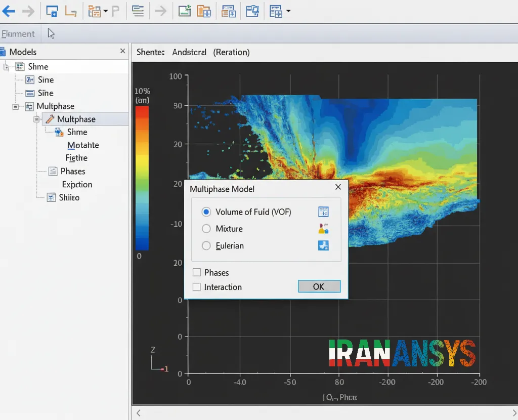Screen dimensions: 518x420
Task: Collapse the parent Multphase tree node
Action: [15, 106]
